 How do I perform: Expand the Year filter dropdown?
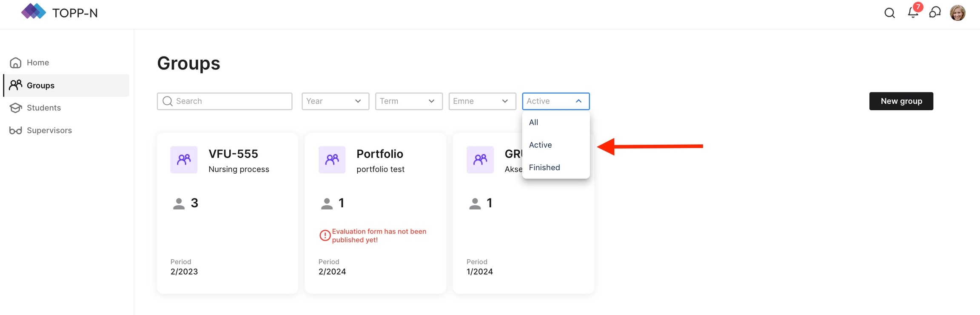(335, 101)
